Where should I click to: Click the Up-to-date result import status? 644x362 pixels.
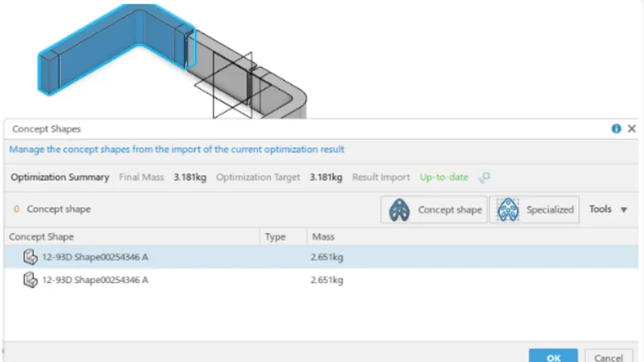(443, 177)
